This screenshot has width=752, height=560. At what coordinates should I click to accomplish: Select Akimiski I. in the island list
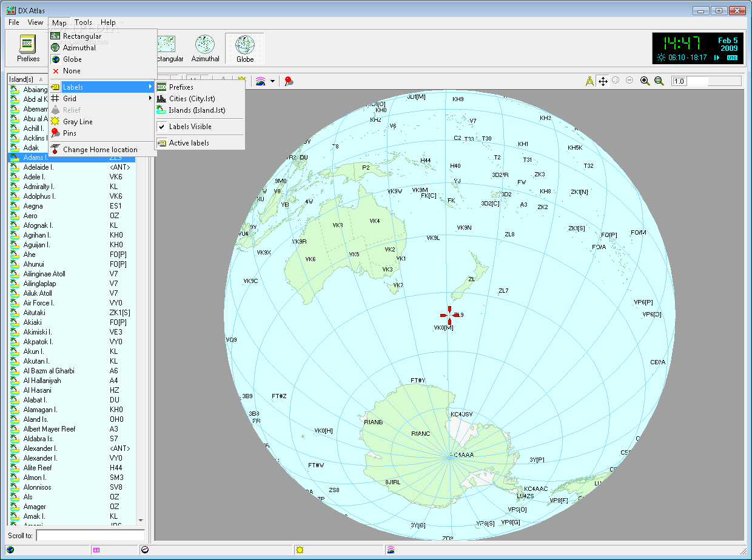[x=72, y=332]
